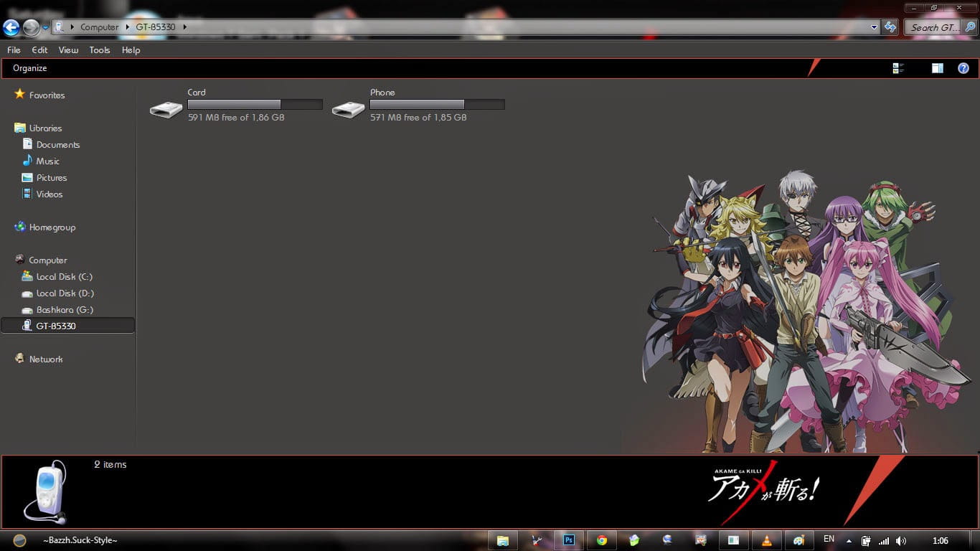Click the "2 items" text in details pane
The image size is (980, 551).
click(x=110, y=465)
